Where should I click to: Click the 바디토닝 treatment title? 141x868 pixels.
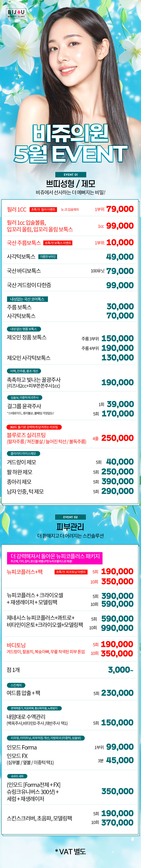[16, 645]
